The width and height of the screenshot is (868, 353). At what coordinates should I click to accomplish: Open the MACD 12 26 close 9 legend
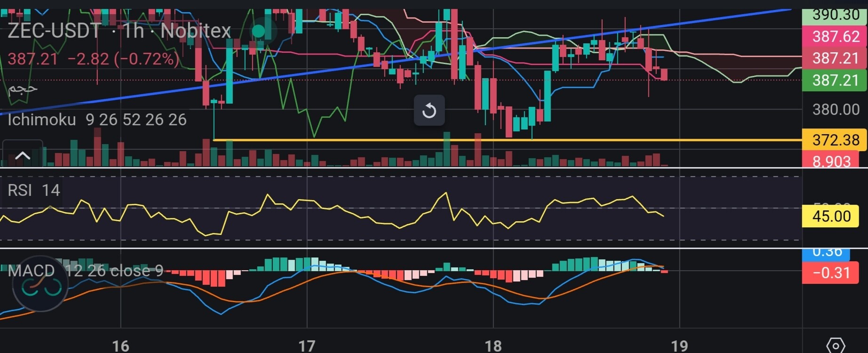click(86, 271)
